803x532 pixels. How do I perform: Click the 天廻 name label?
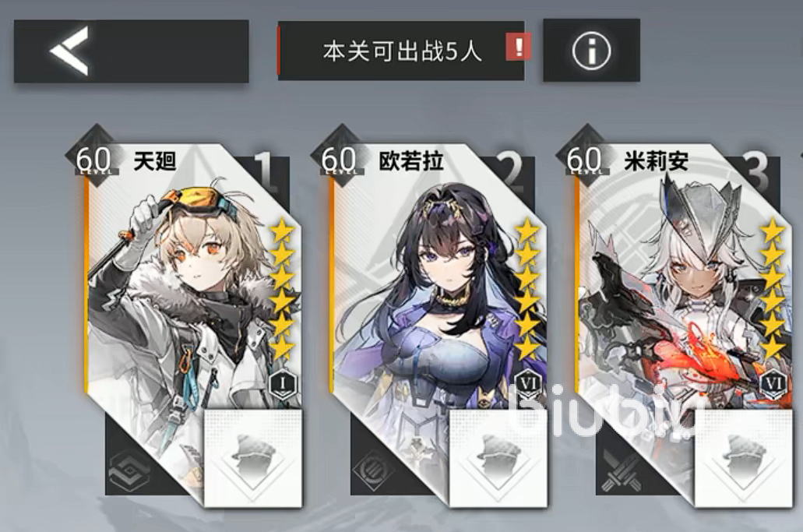click(x=155, y=160)
